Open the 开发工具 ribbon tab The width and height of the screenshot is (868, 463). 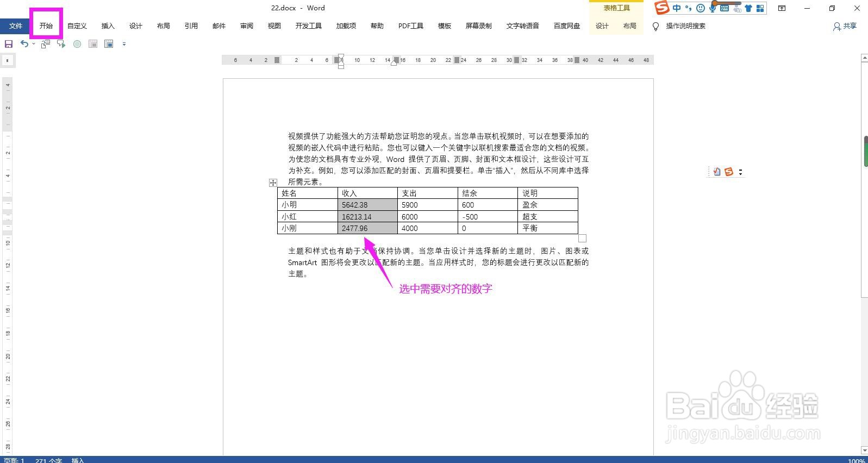coord(309,26)
